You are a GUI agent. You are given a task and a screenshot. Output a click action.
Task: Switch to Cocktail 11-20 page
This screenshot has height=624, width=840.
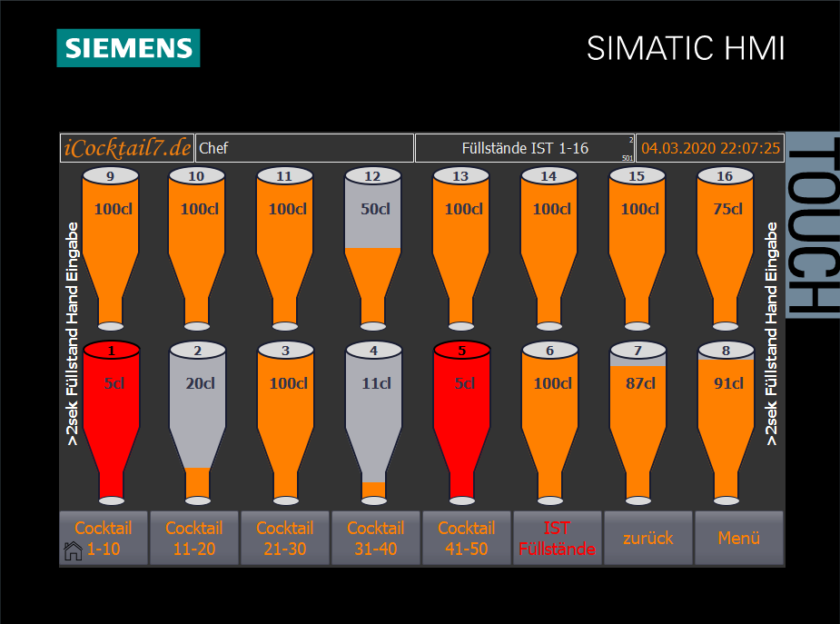(194, 538)
